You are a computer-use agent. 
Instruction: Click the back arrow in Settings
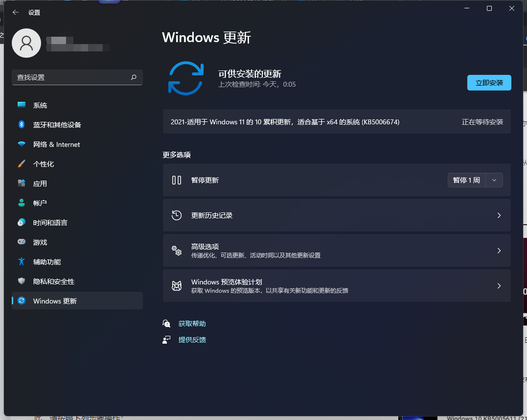tap(16, 12)
